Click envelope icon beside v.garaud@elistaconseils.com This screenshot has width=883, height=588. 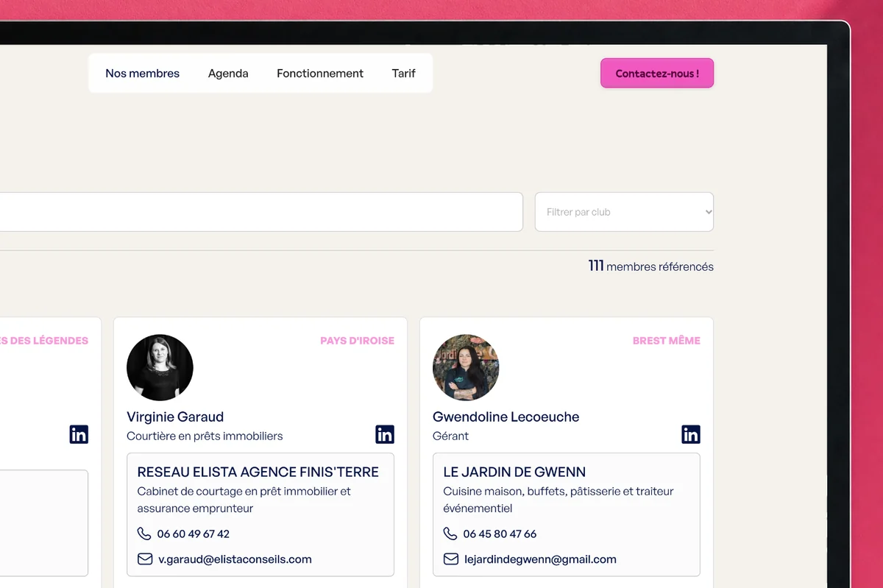(x=144, y=559)
